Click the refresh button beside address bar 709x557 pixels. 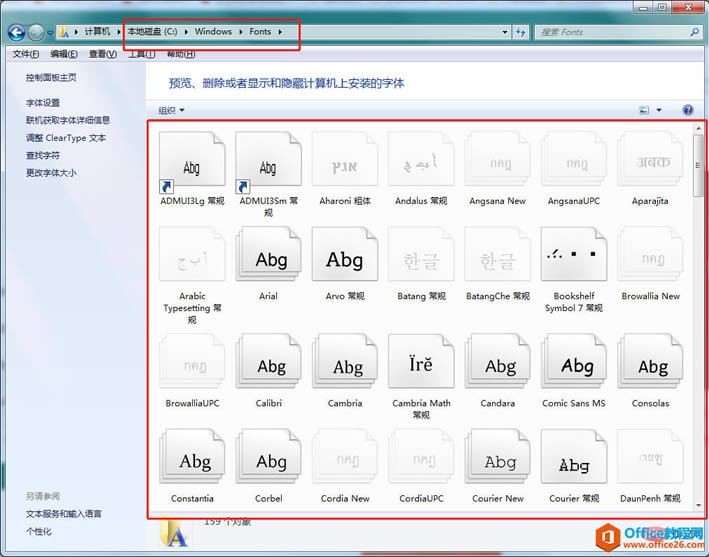pos(520,32)
